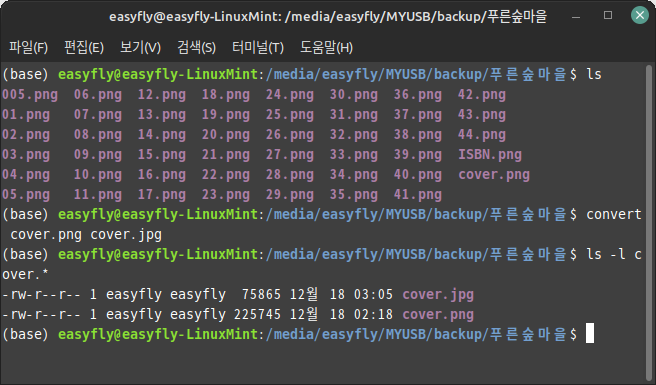Click the filename 22.png
Screen dimensions: 656x385
coord(226,175)
